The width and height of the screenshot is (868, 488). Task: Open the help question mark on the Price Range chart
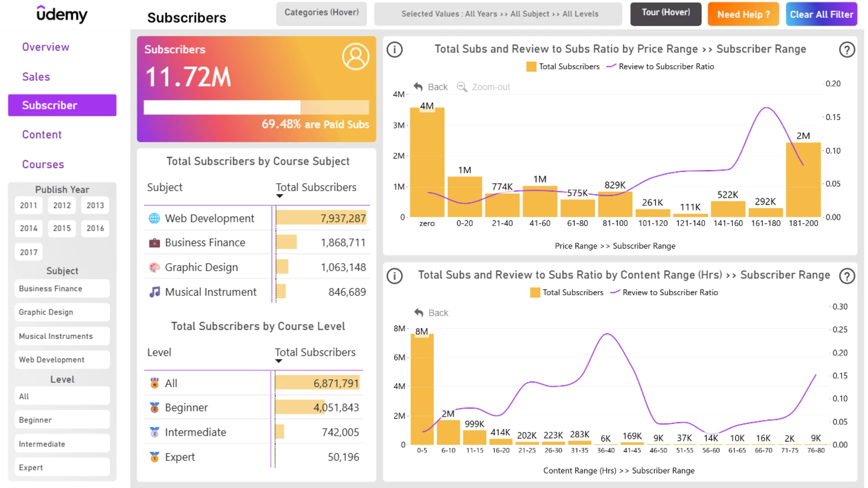tap(847, 49)
